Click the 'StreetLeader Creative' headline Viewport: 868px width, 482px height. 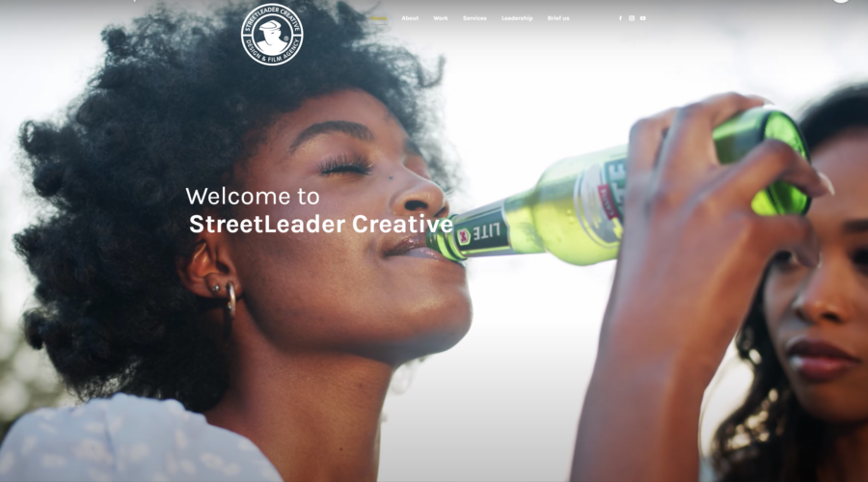point(321,224)
